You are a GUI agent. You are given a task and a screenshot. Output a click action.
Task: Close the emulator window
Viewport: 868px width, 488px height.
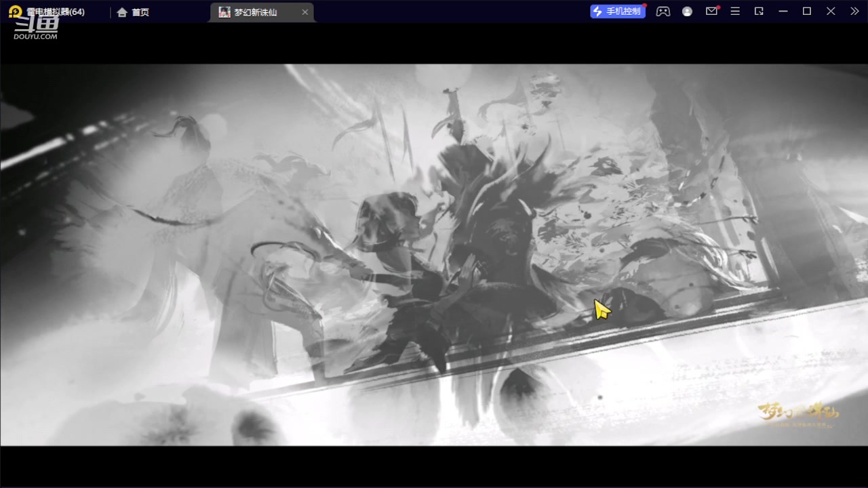831,12
